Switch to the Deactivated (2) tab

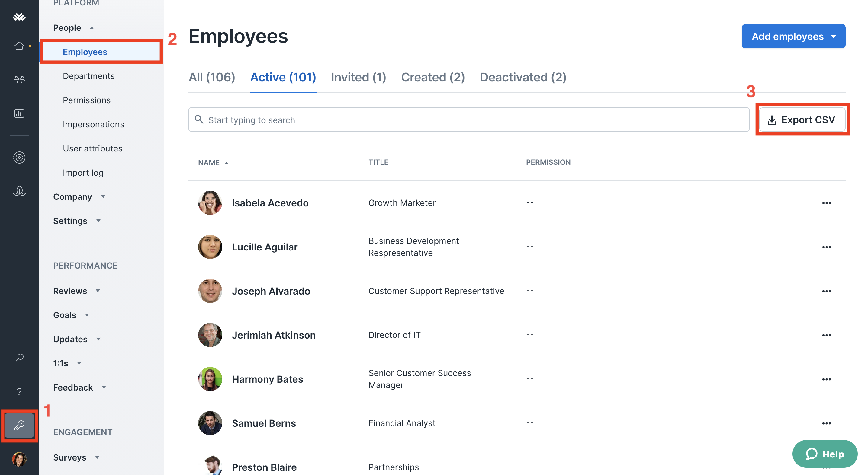523,78
